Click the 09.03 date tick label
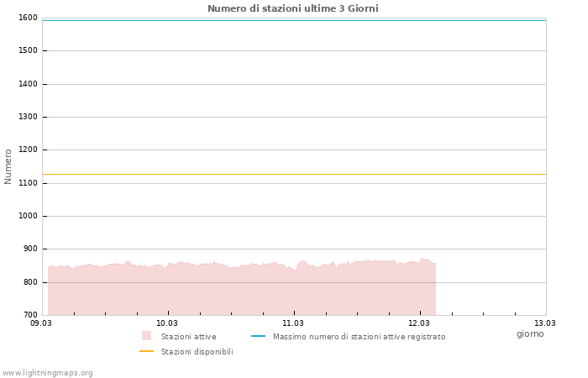Viewport: 588px width, 378px height. click(x=41, y=323)
